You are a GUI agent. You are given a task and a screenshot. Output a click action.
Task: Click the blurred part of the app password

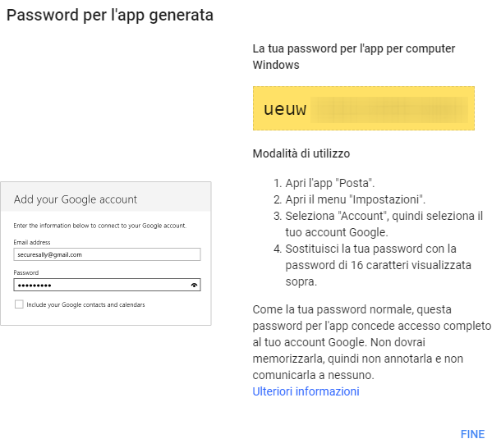[x=389, y=110]
